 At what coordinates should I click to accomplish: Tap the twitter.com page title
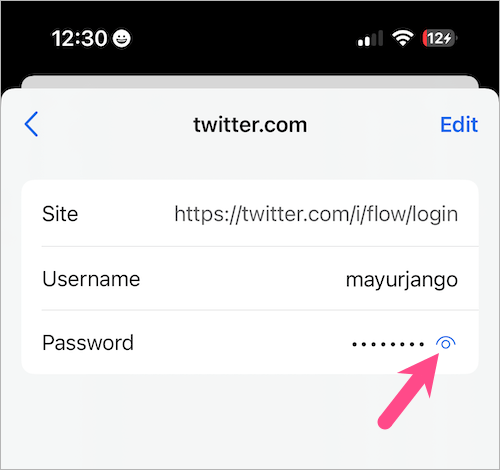250,125
